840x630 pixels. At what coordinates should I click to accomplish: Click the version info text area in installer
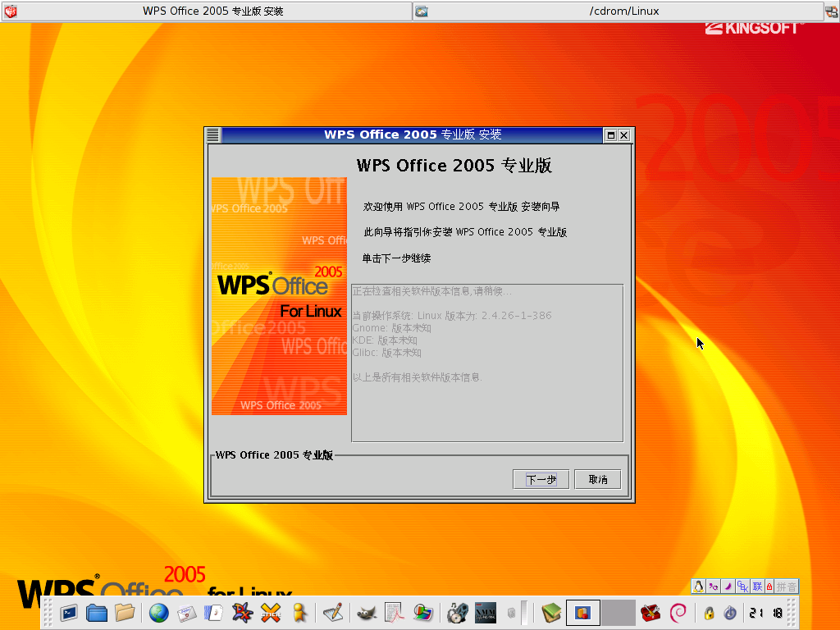(487, 363)
